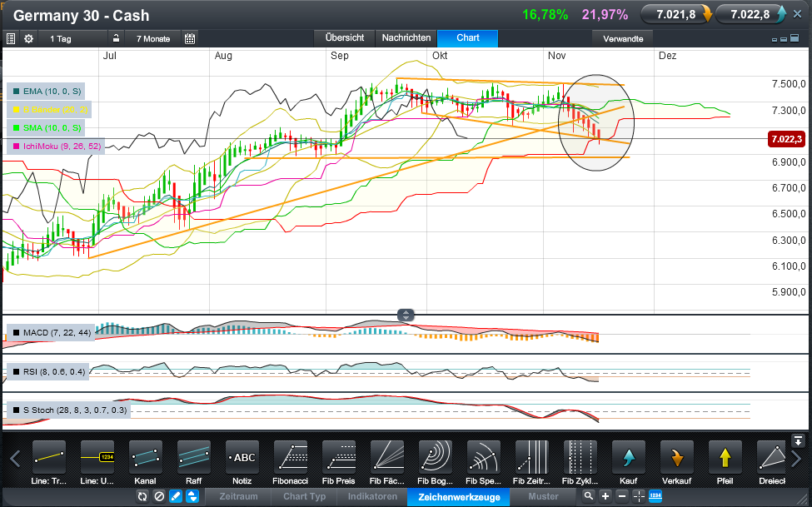Toggle the MACD (7, 22, 44) panel label
This screenshot has width=812, height=507.
(52, 332)
